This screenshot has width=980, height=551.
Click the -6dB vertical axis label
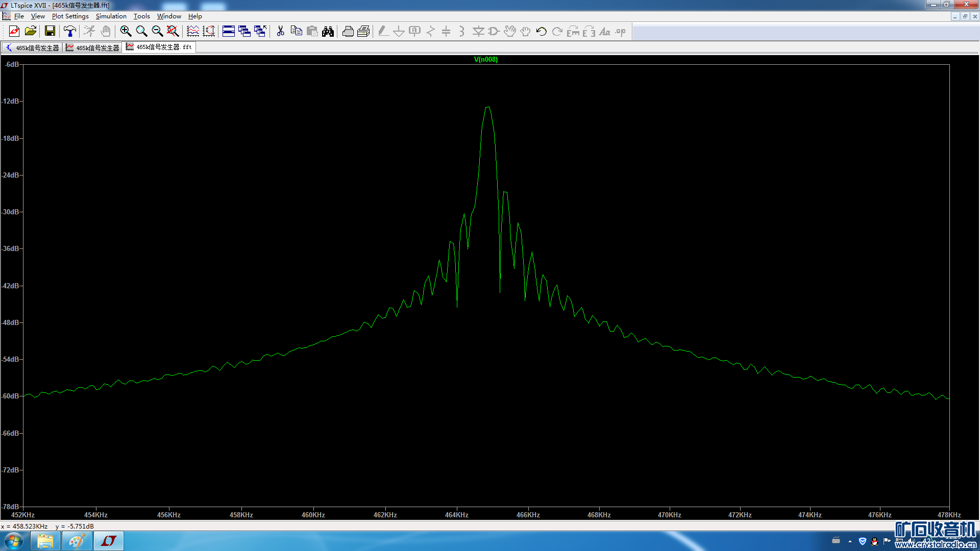pyautogui.click(x=12, y=64)
